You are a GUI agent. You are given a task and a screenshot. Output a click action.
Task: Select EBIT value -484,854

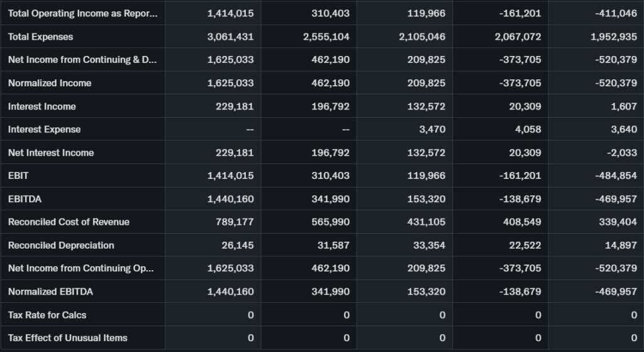[616, 176]
